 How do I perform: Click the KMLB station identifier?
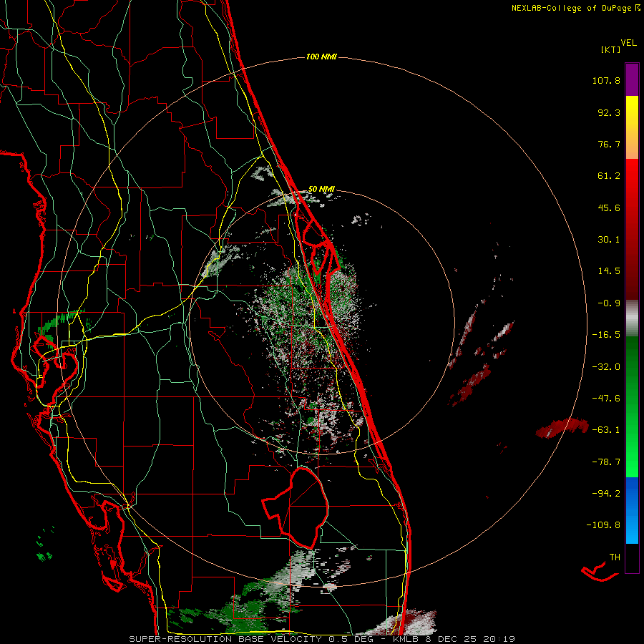406,639
